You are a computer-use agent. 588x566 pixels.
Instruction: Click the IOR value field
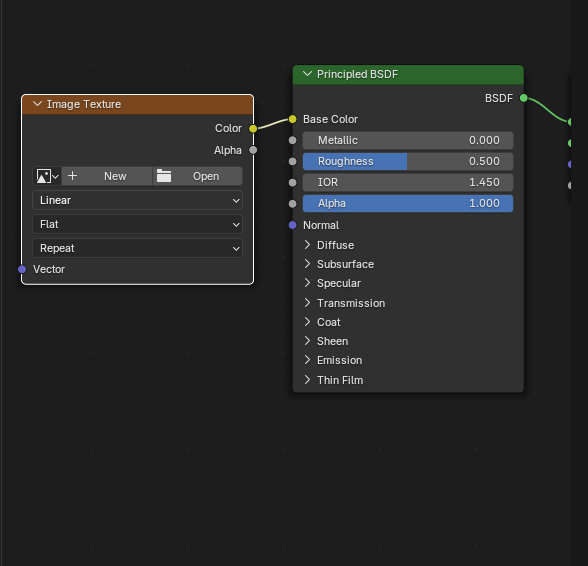[408, 182]
